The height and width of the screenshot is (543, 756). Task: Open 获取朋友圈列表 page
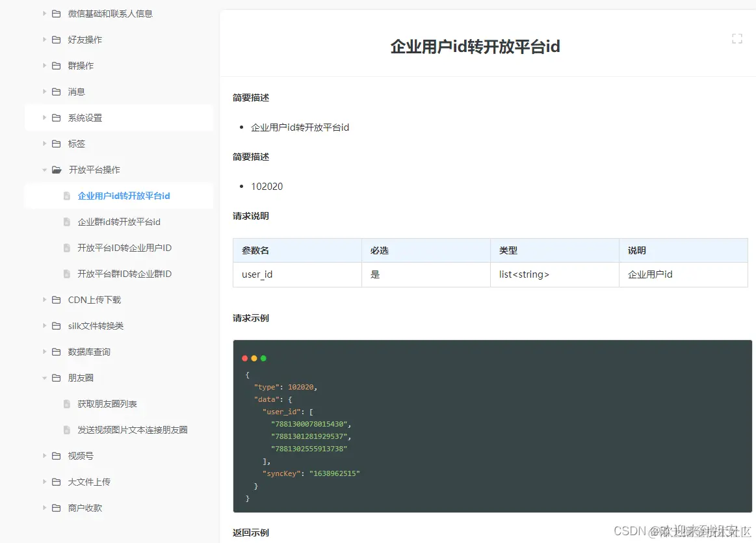tap(107, 404)
